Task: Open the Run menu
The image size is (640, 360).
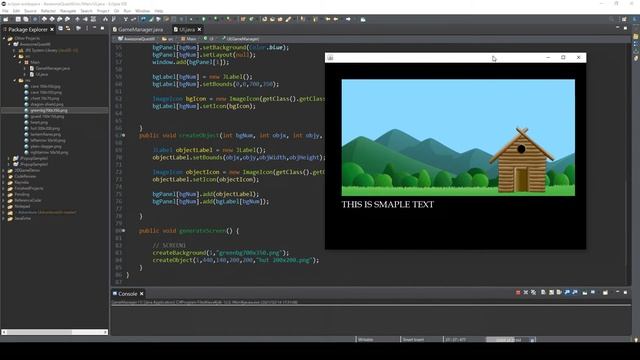Action: [127, 11]
